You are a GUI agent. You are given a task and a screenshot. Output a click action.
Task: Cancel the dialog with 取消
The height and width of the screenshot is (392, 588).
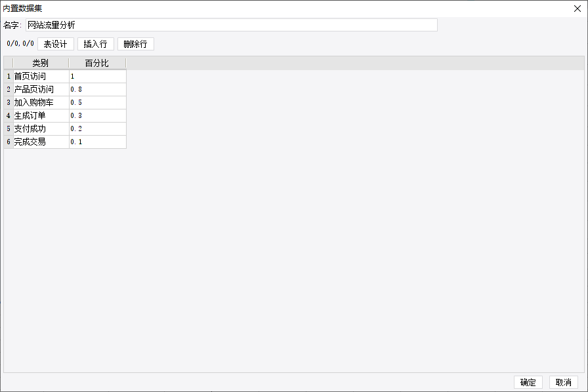563,382
